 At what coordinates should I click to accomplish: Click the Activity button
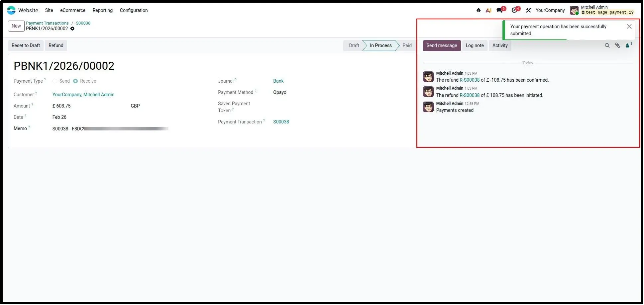(500, 46)
